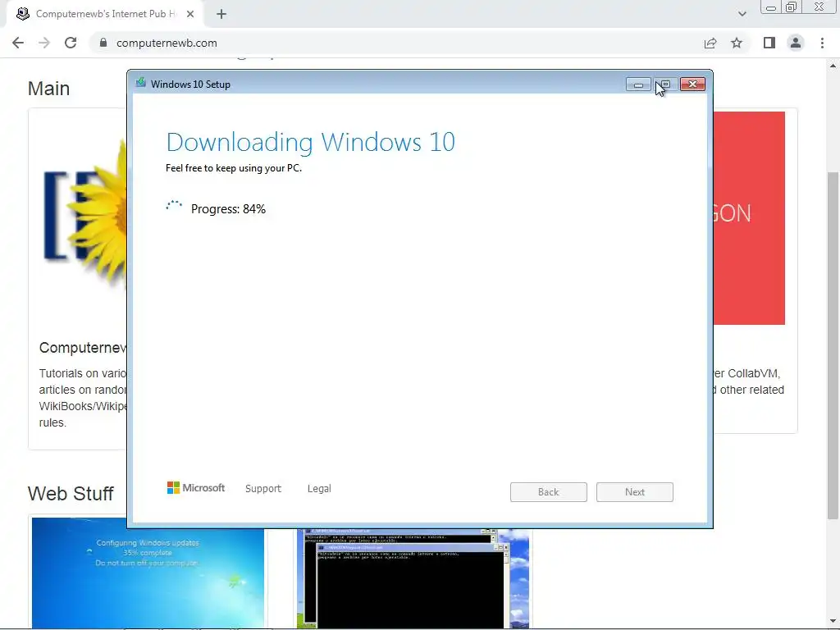This screenshot has width=840, height=630.
Task: Close the Windows 10 Setup dialog
Action: click(x=692, y=84)
